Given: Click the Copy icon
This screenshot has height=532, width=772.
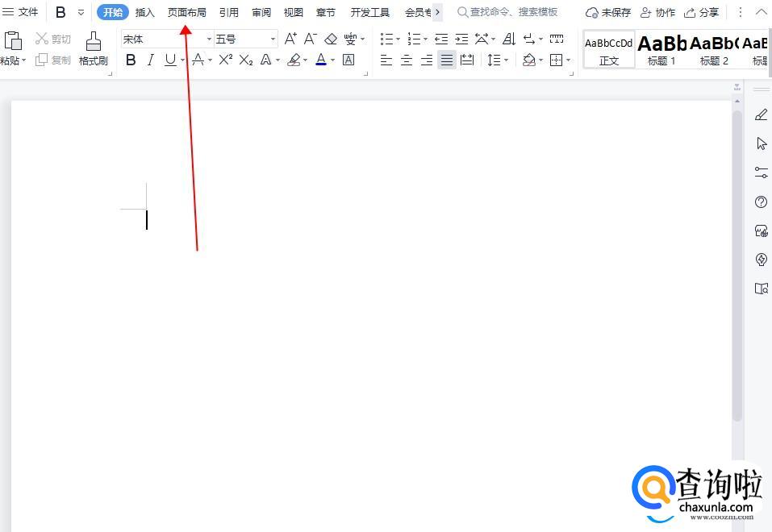Looking at the screenshot, I should tap(42, 60).
